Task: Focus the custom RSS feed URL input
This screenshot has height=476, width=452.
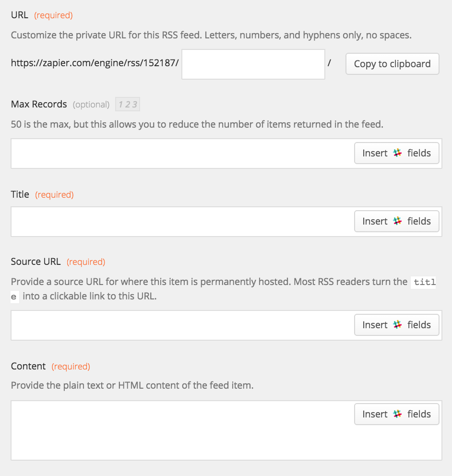Action: point(253,64)
